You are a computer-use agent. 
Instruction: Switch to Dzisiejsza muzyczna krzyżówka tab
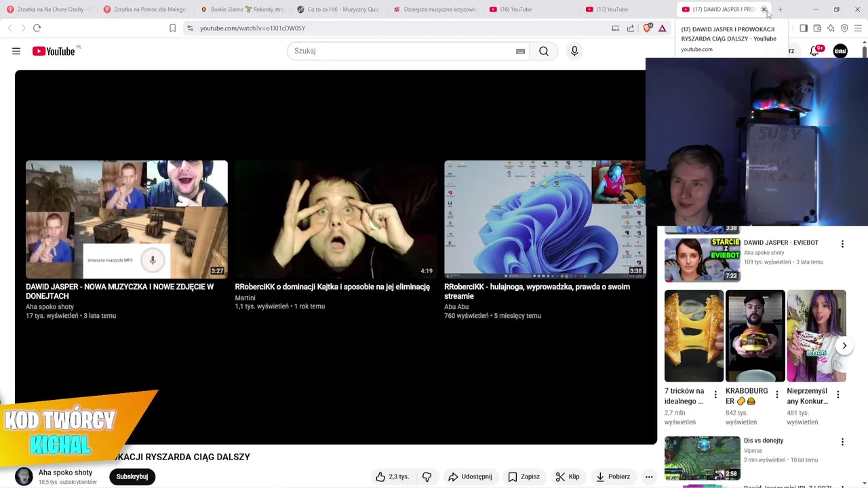[x=436, y=9]
